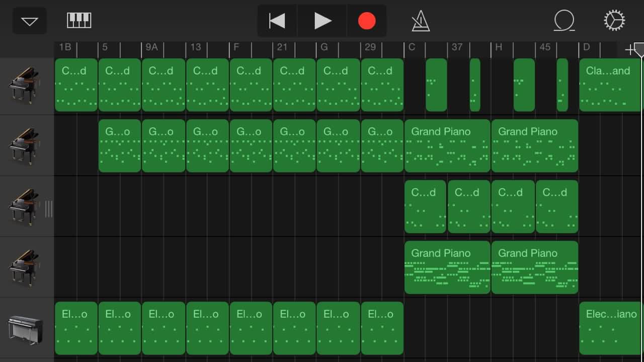Select the first Grand Piano region on fourth track

[x=447, y=268]
